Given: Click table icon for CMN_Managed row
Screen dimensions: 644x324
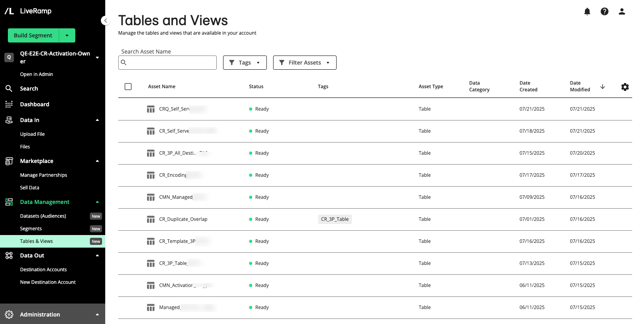Looking at the screenshot, I should (151, 197).
